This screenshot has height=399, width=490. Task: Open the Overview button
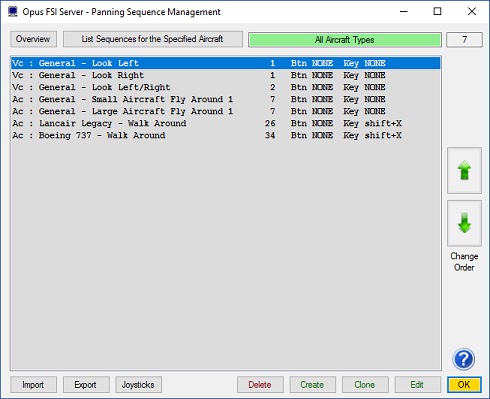tap(33, 39)
